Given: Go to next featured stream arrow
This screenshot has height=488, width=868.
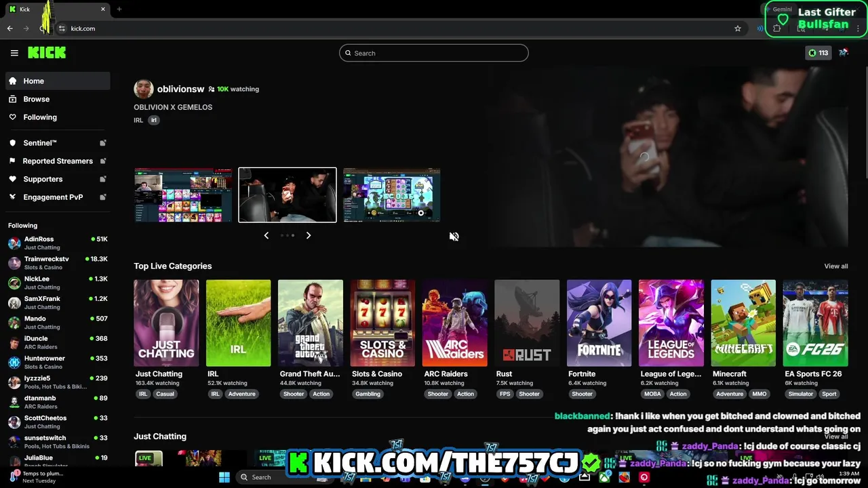Looking at the screenshot, I should coord(309,235).
